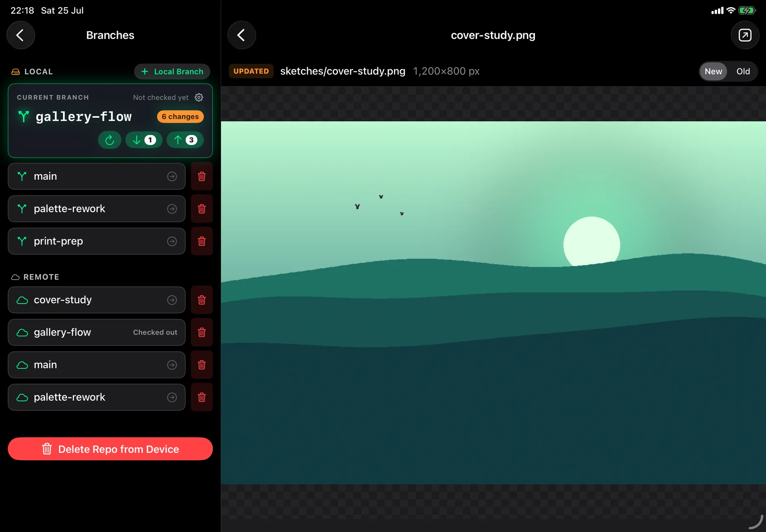Tap the 22:18 clock in status bar
Screen dimensions: 766x532
(22, 10)
